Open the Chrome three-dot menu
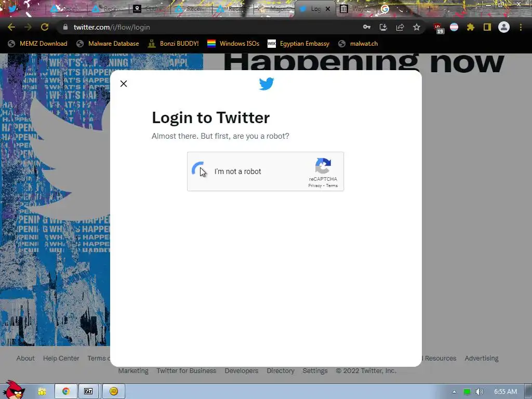Image resolution: width=532 pixels, height=399 pixels. pyautogui.click(x=521, y=27)
